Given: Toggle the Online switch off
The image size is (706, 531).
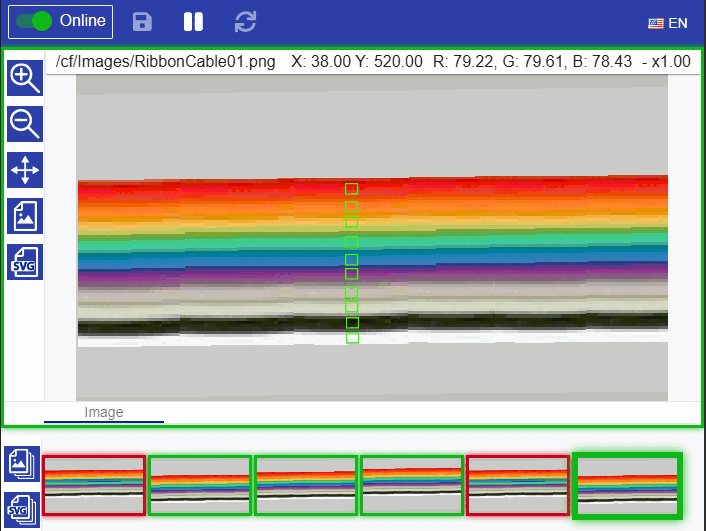Looking at the screenshot, I should tap(34, 21).
